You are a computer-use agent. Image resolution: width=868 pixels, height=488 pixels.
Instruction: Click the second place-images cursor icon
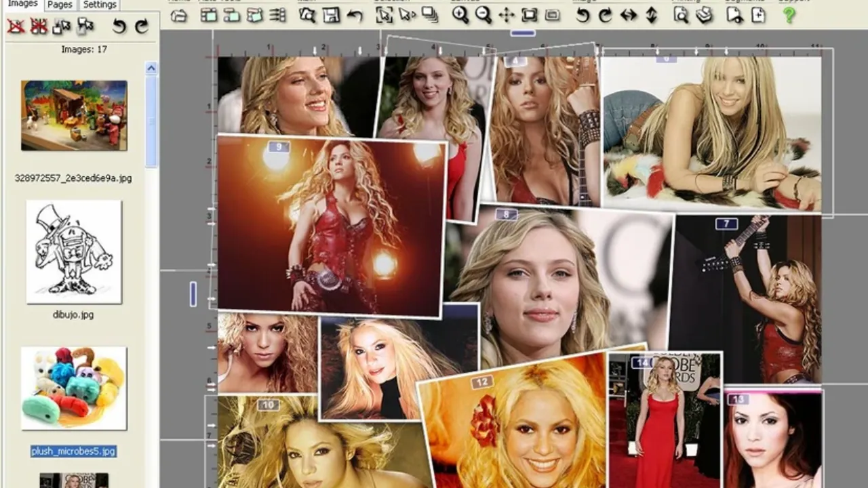tap(85, 26)
